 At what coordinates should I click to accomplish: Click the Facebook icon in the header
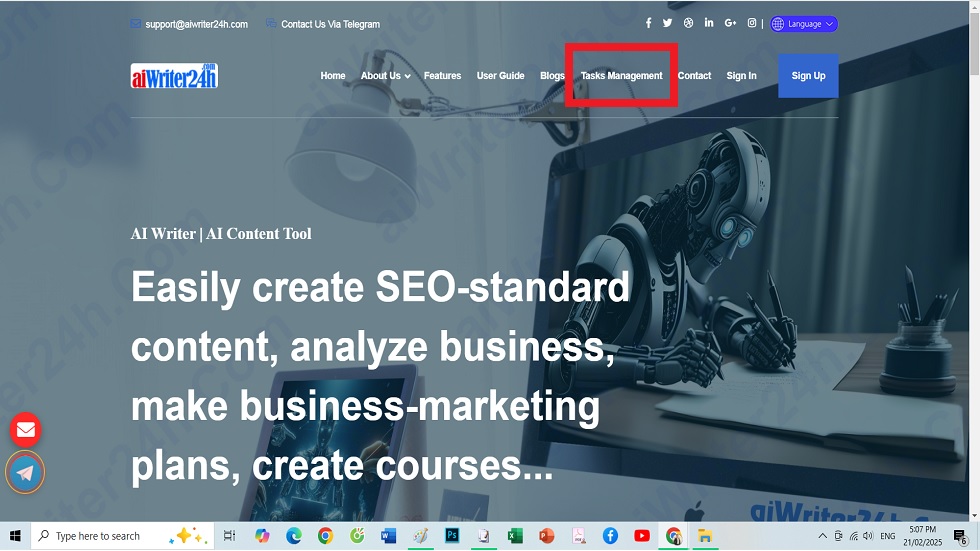(x=648, y=23)
